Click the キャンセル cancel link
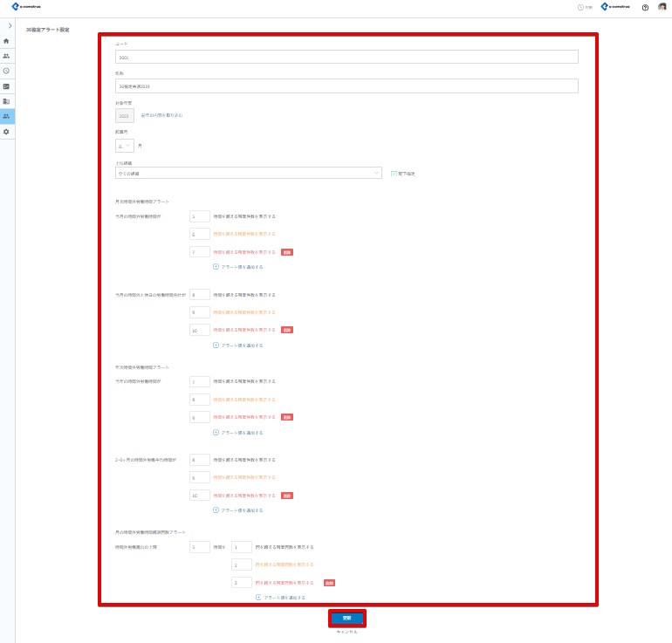The image size is (672, 643). coord(346,632)
